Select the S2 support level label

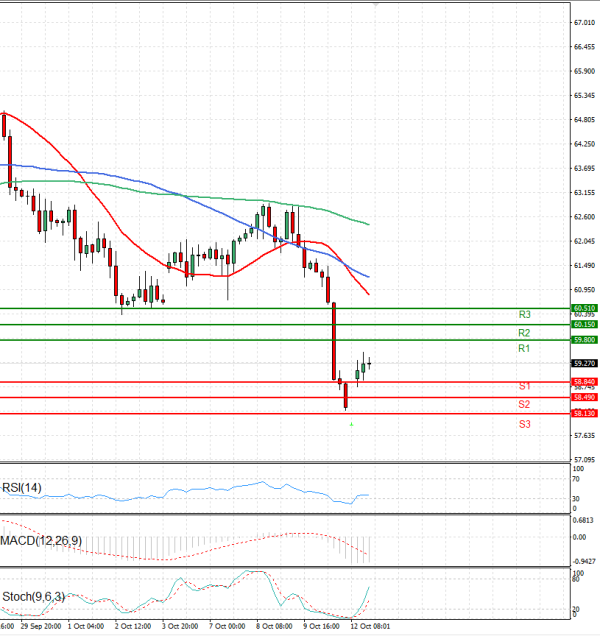[x=524, y=404]
